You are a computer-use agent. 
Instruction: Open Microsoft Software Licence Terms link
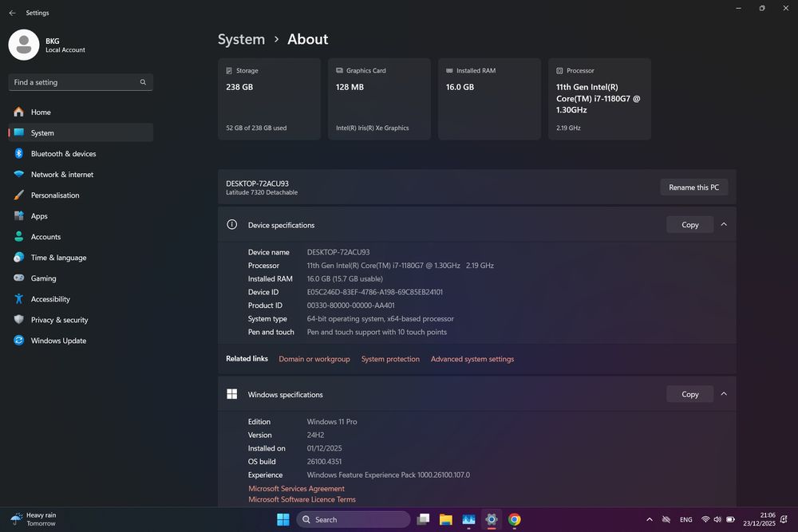pos(302,499)
